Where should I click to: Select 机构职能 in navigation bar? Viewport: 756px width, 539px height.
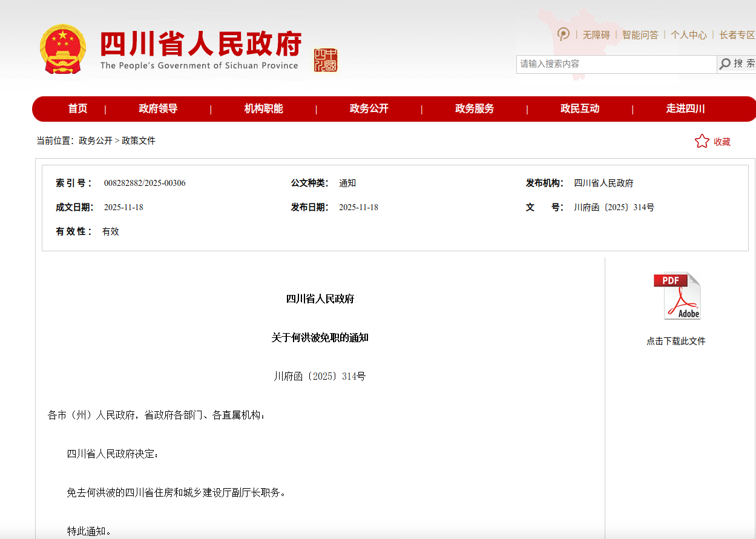tap(263, 109)
